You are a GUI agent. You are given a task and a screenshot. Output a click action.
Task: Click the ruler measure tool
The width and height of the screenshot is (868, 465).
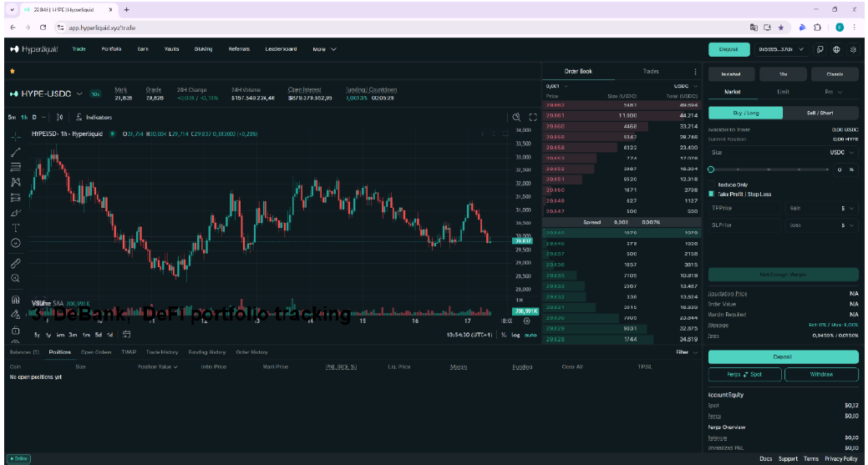pos(16,263)
